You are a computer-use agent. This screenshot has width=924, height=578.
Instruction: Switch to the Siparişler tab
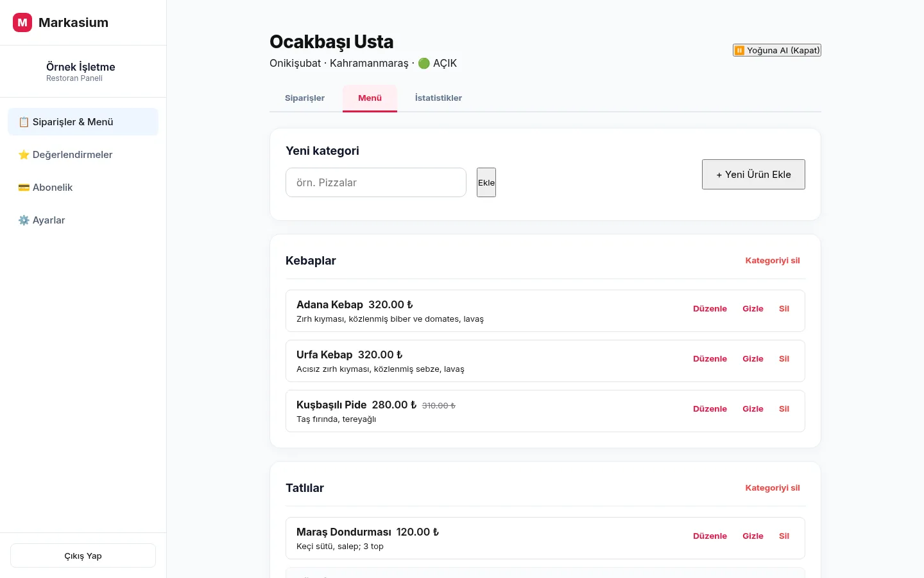coord(305,98)
